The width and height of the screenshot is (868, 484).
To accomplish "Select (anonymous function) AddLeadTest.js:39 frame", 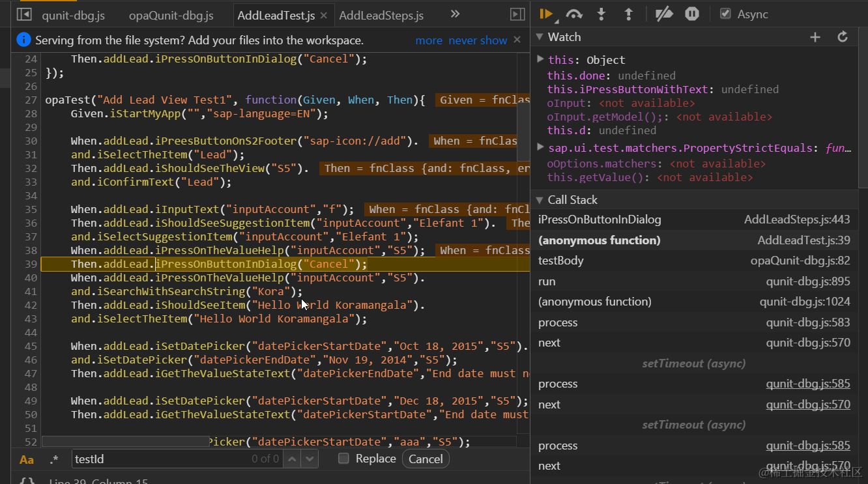I will click(694, 240).
